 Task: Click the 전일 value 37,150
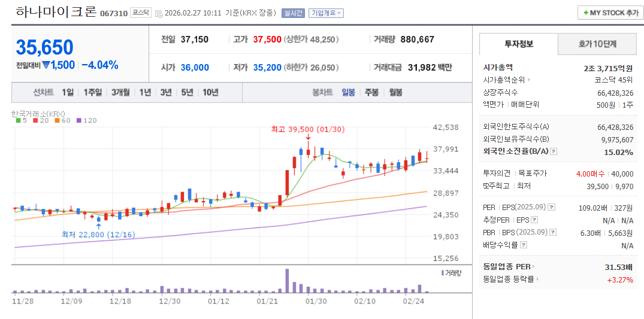(195, 40)
